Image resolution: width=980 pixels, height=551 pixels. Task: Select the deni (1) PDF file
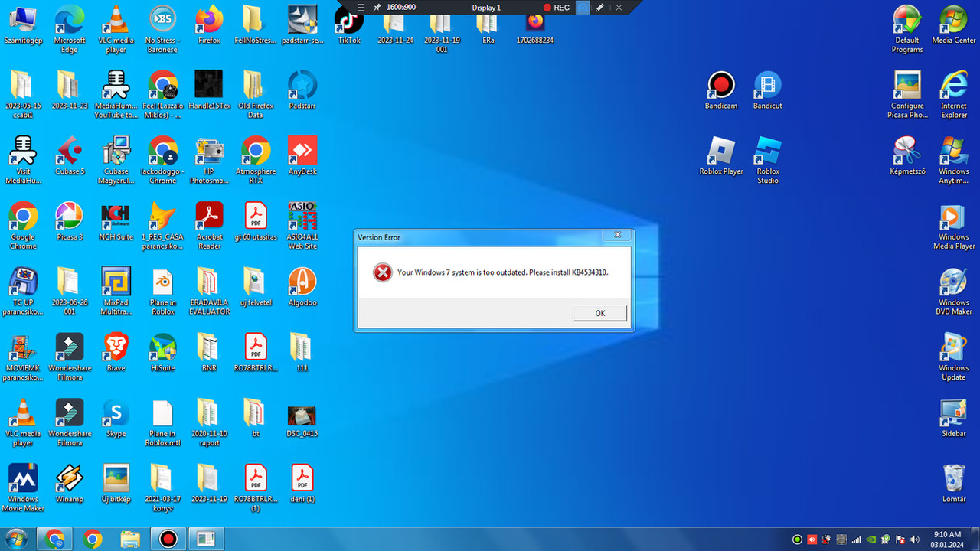tap(302, 484)
